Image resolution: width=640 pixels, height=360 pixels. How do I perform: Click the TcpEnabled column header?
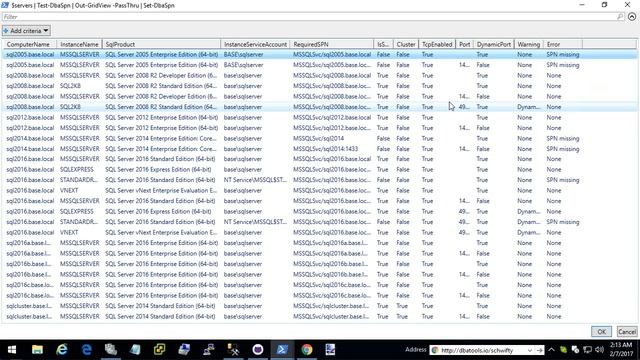click(x=437, y=44)
